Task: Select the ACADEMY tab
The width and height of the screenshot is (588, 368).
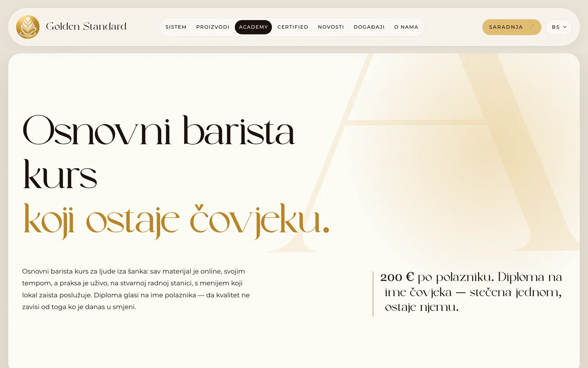Action: tap(253, 27)
